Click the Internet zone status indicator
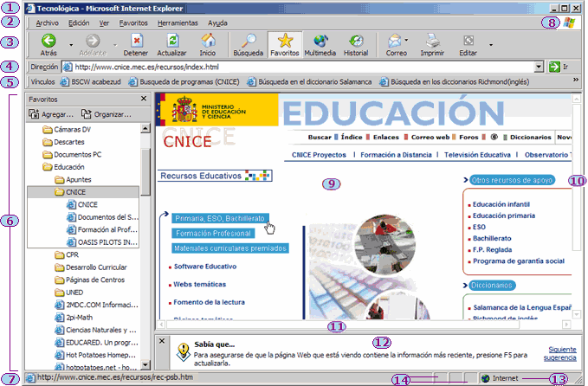This screenshot has width=588, height=386. tap(501, 378)
